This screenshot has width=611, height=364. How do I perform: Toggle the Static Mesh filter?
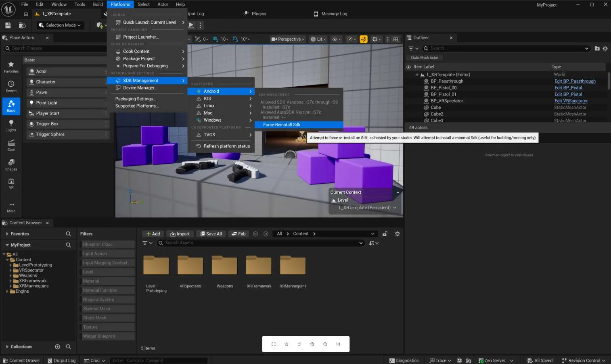coord(107,318)
